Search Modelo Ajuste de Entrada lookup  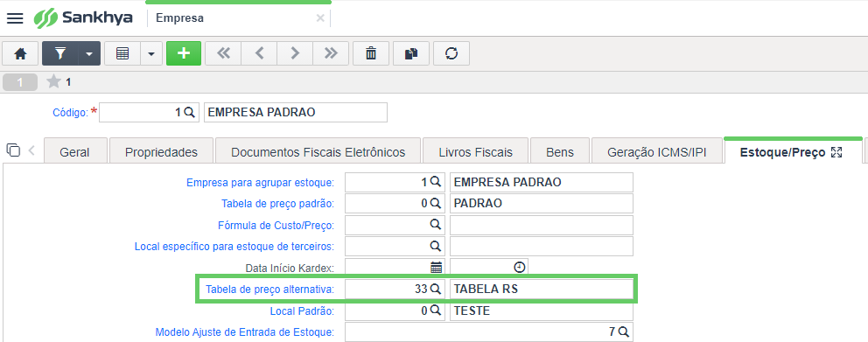pyautogui.click(x=624, y=332)
